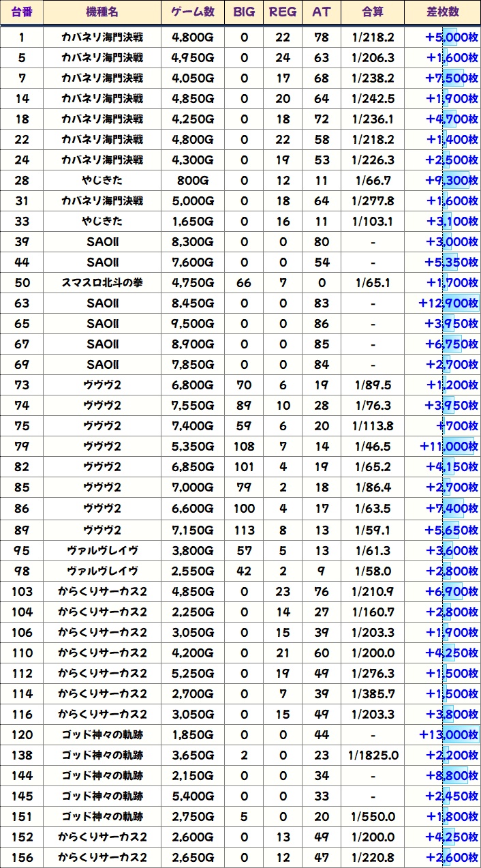Click the 9,500G games cell
This screenshot has width=481, height=868.
click(x=193, y=324)
